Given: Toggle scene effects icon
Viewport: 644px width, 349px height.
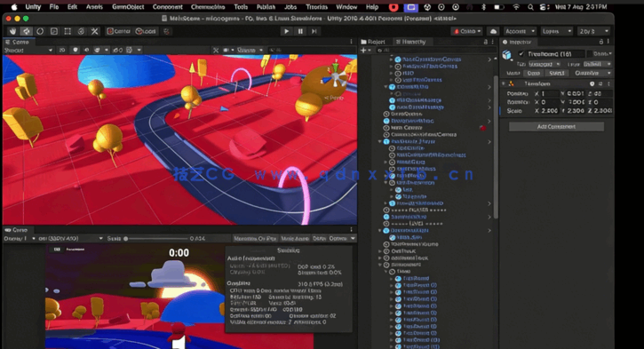Looking at the screenshot, I should click(97, 50).
